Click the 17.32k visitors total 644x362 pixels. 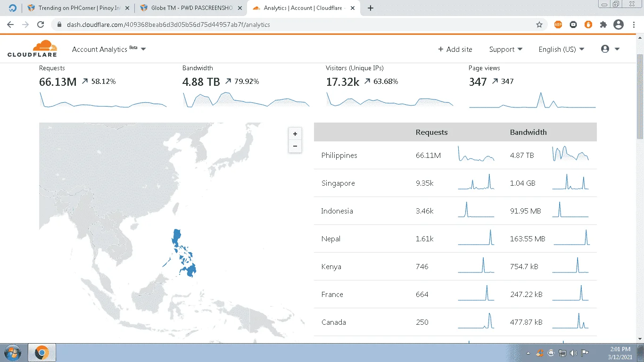343,82
